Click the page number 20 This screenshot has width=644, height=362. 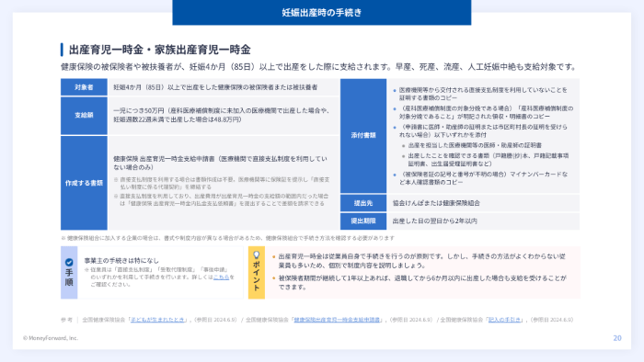(x=617, y=338)
